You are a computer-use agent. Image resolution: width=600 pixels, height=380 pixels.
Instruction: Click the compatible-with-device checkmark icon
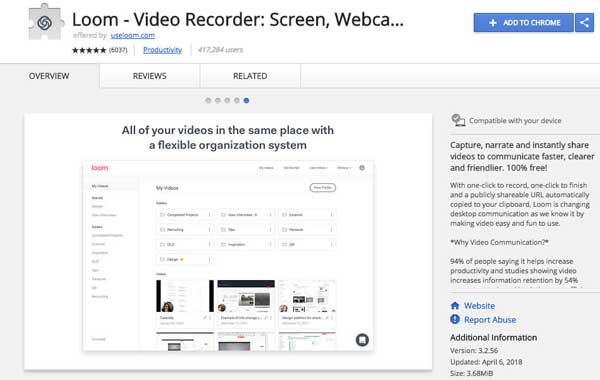pos(458,120)
